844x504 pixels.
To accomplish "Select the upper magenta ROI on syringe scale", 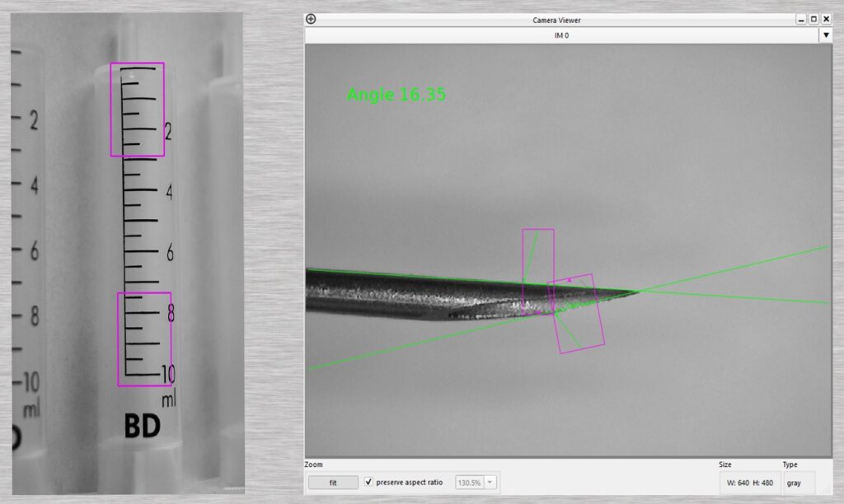I will click(x=138, y=110).
